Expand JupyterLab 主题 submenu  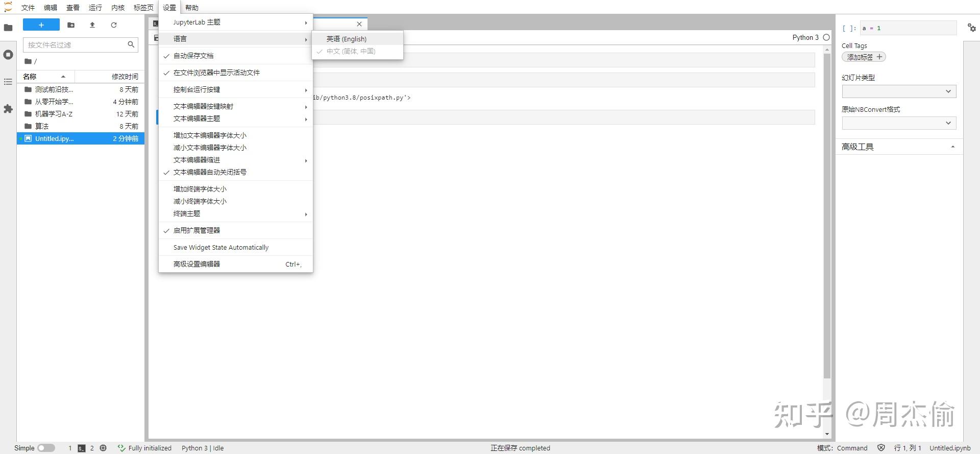236,22
